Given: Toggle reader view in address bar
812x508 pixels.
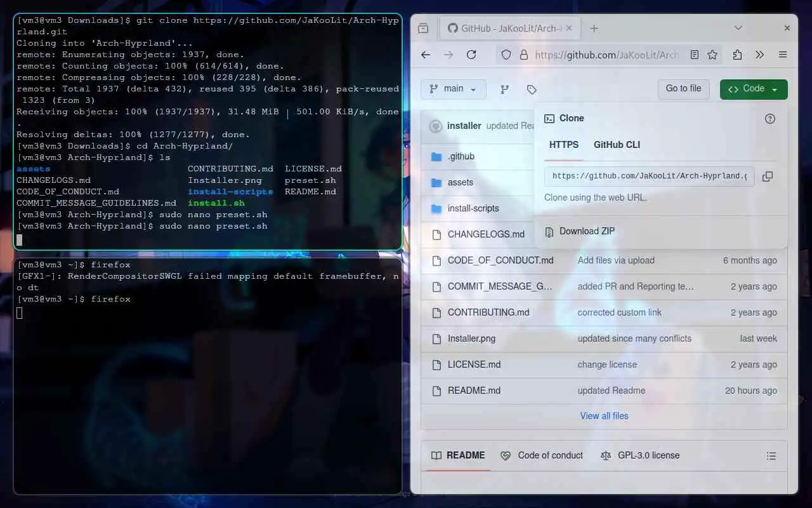Looking at the screenshot, I should 695,55.
